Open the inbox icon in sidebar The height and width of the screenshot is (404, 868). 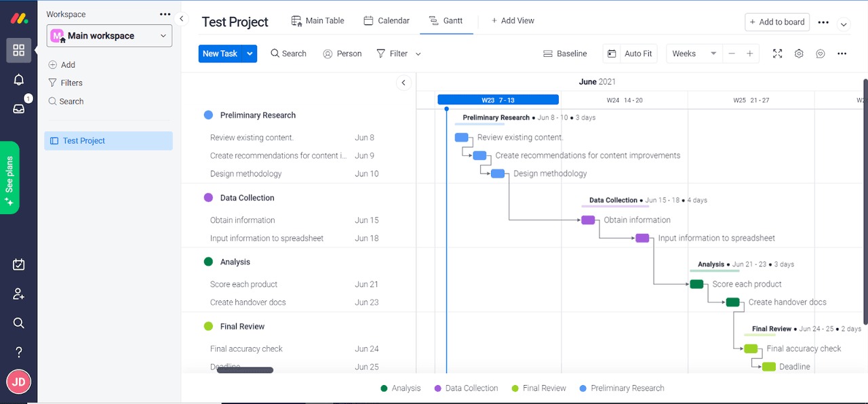click(x=18, y=108)
